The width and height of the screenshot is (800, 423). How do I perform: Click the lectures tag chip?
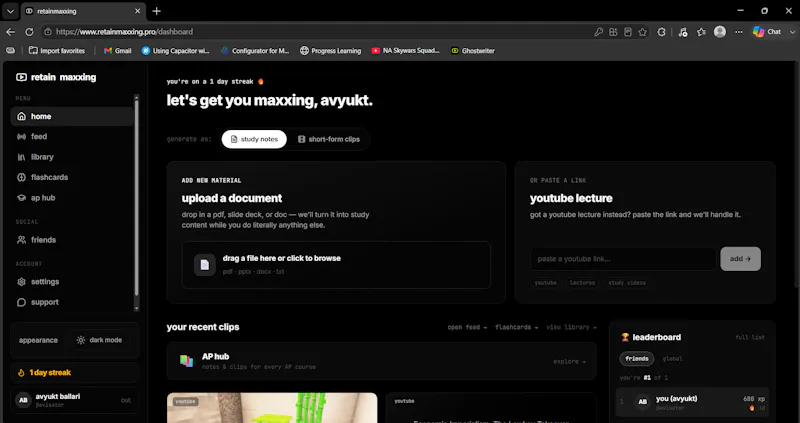582,283
